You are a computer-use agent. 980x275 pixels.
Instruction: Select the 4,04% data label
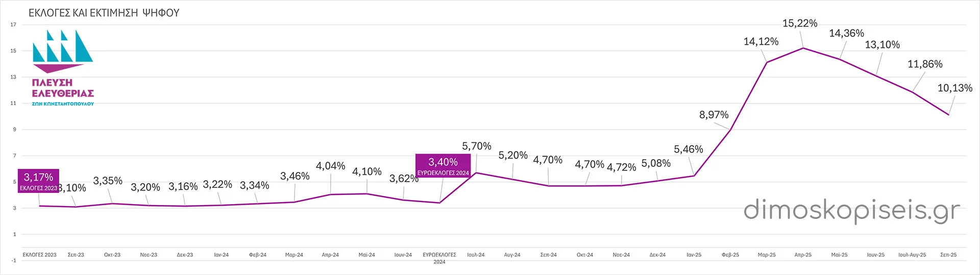(x=330, y=166)
